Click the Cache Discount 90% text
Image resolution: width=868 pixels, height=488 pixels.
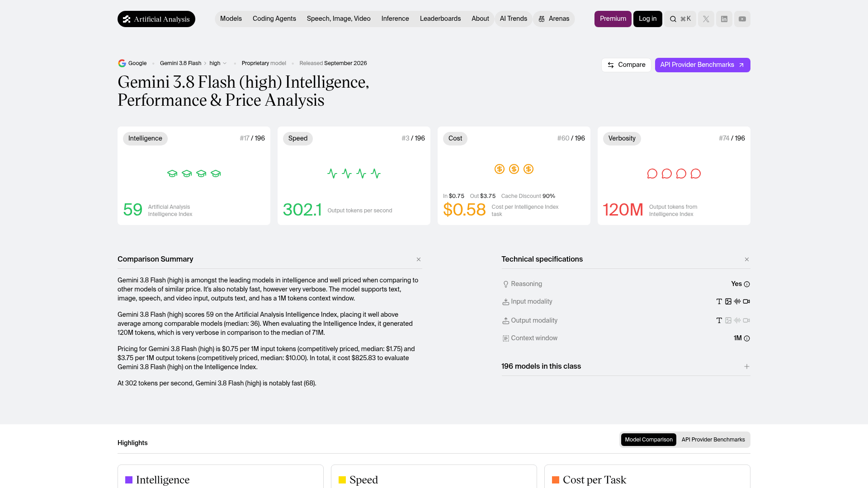(x=528, y=196)
